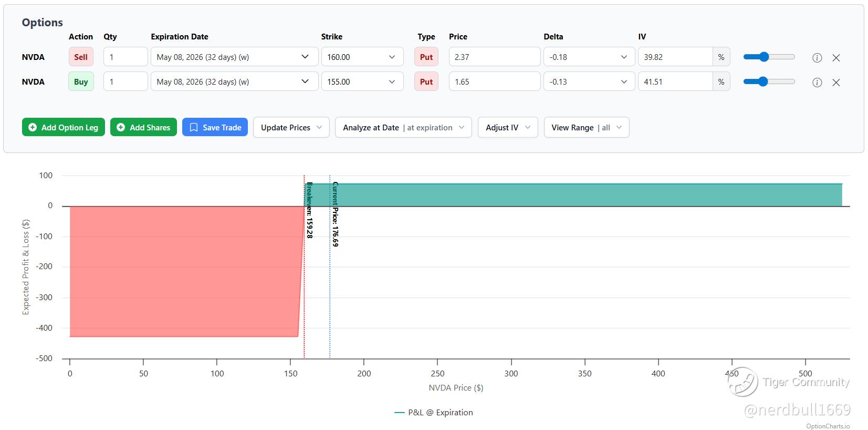Viewport: 868px width, 430px height.
Task: Click the IV field showing 39.82
Action: click(x=675, y=57)
